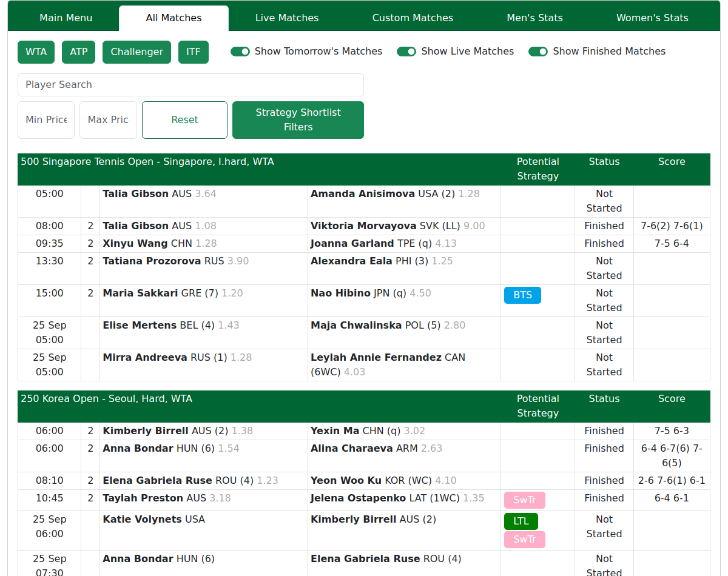728x576 pixels.
Task: Click the 13:30 match time
Action: [x=49, y=261]
